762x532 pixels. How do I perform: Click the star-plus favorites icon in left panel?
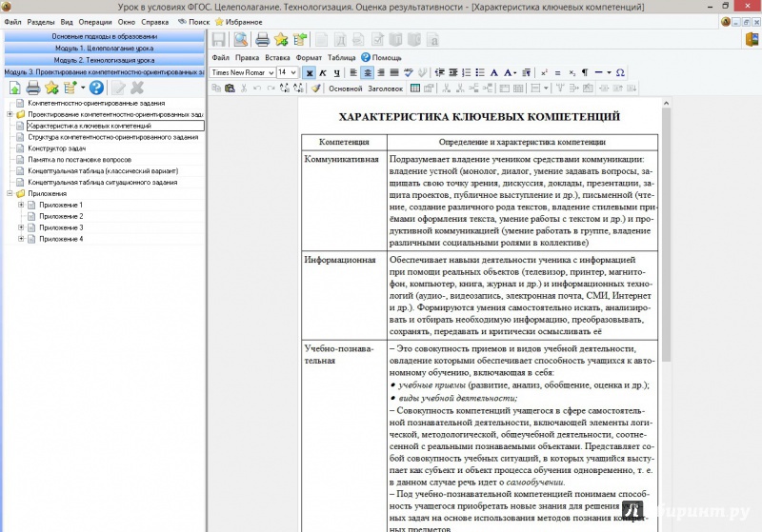tap(51, 88)
